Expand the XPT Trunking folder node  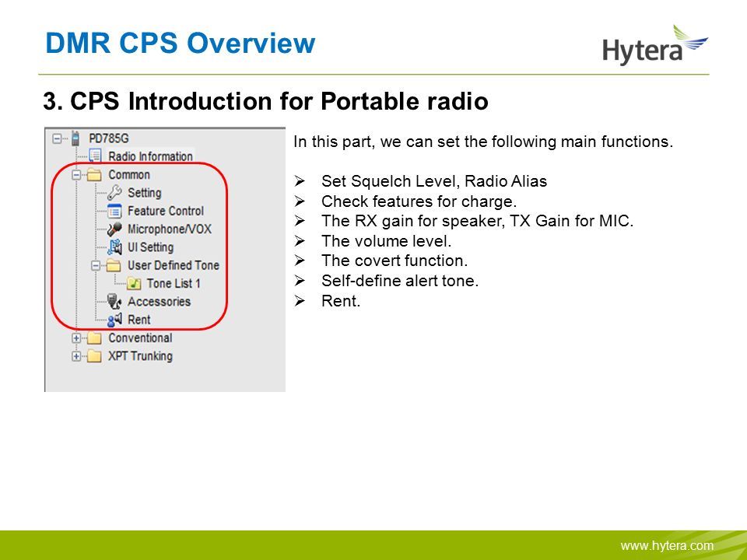pyautogui.click(x=76, y=356)
